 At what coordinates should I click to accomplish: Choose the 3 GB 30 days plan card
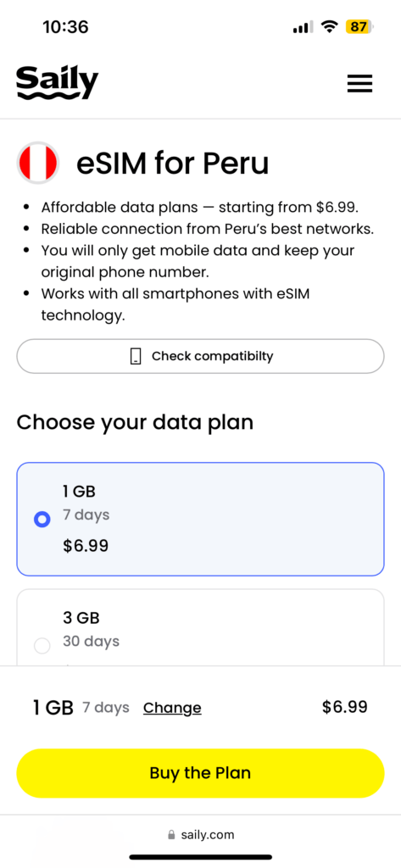pyautogui.click(x=200, y=627)
